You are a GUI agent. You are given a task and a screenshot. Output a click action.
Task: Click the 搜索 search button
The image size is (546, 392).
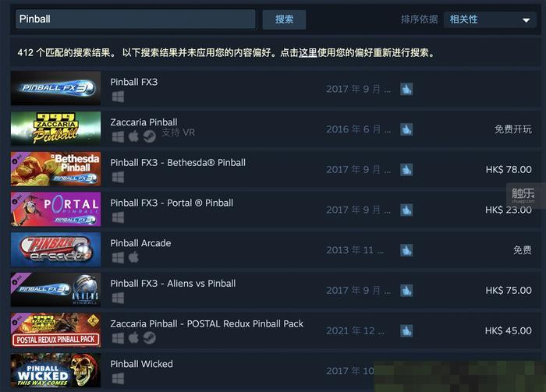pos(284,19)
